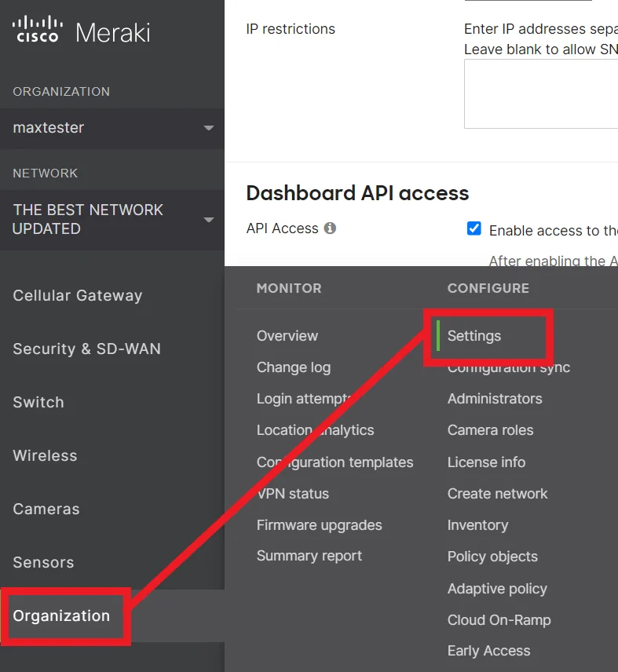The width and height of the screenshot is (618, 672).
Task: Open the Cellular Gateway menu
Action: click(78, 296)
